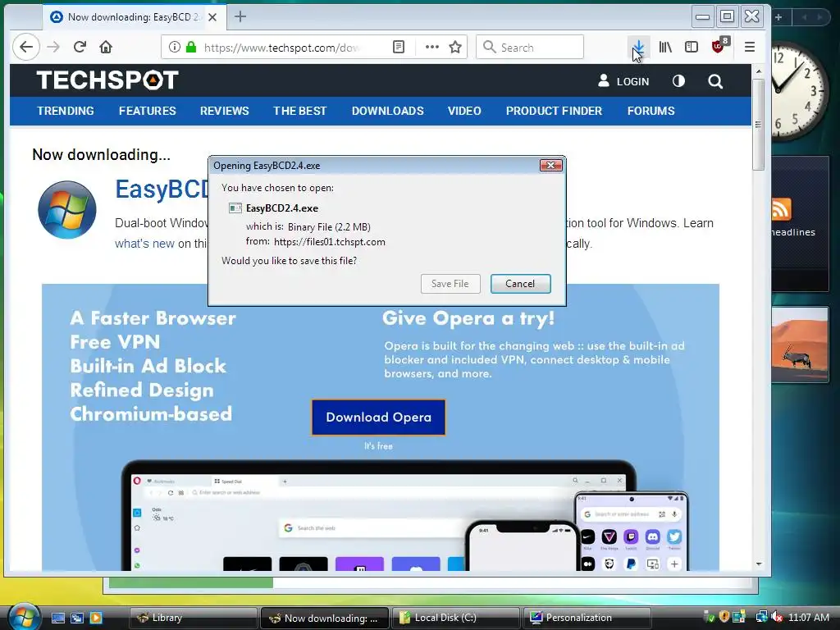Open the FORUMS menu item
Viewport: 840px width, 630px height.
[651, 111]
